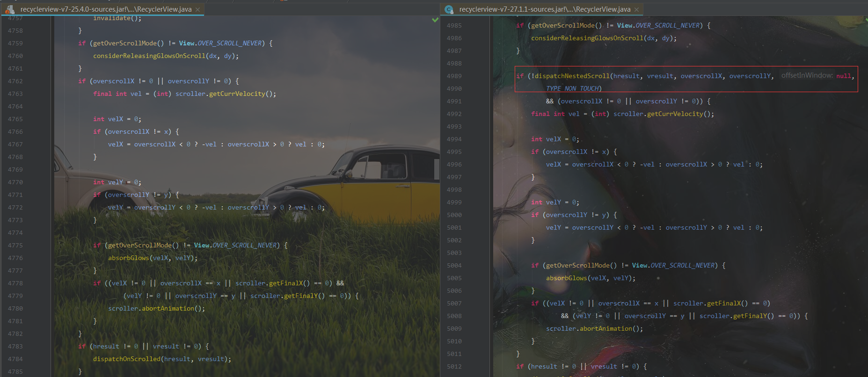Click line number 4994 in right gutter
Screen dimensions: 868x377
454,139
